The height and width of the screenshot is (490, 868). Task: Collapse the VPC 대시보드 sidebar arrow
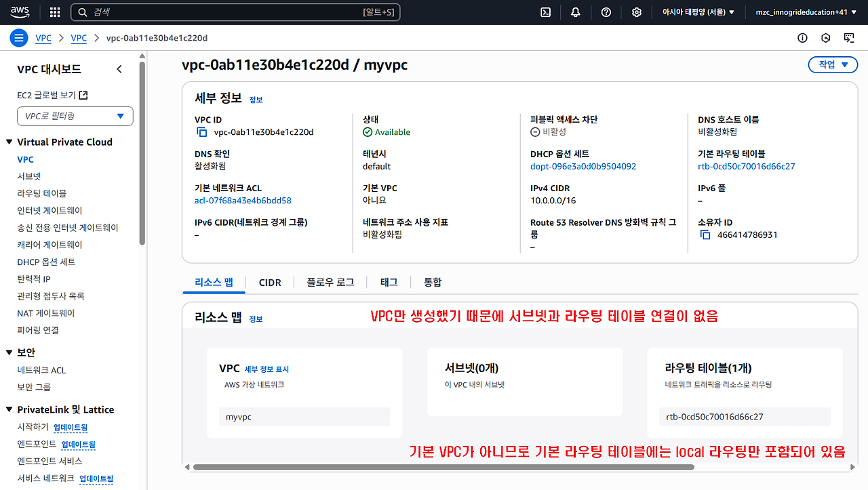coord(119,69)
